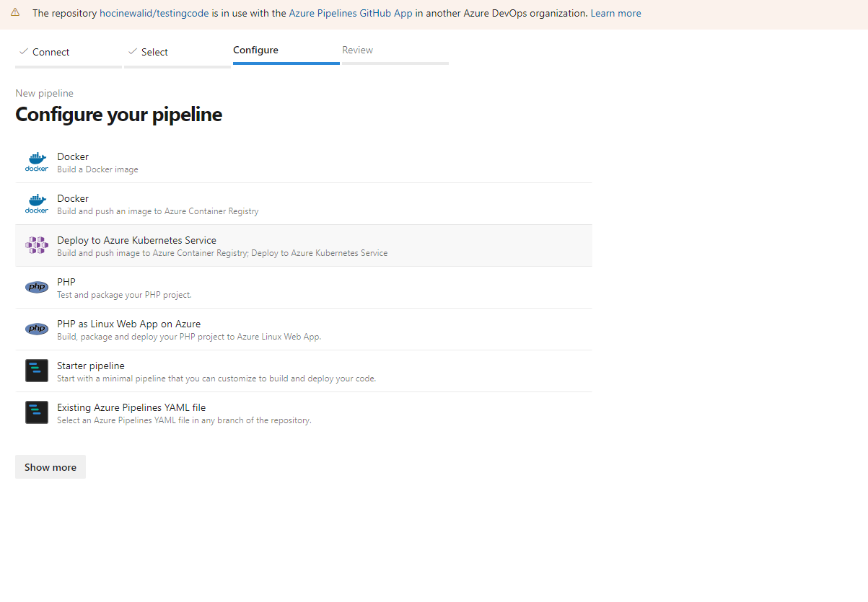Click the 'New pipeline' breadcrumb text
This screenshot has width=868, height=602.
pyautogui.click(x=44, y=93)
